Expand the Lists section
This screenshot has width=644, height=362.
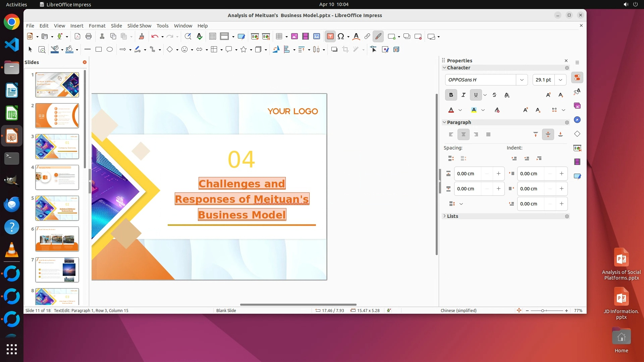click(452, 216)
